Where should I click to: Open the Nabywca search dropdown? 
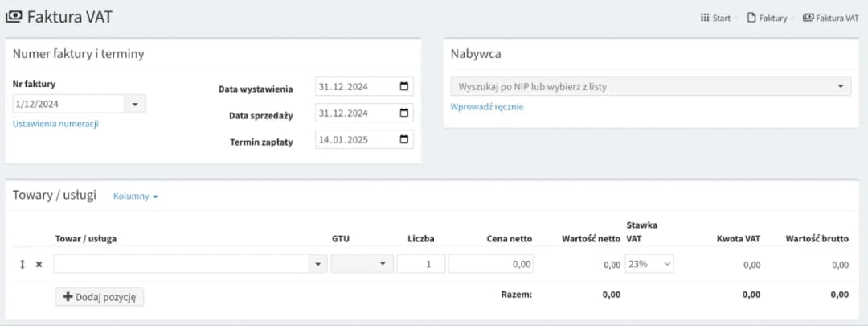pos(841,86)
